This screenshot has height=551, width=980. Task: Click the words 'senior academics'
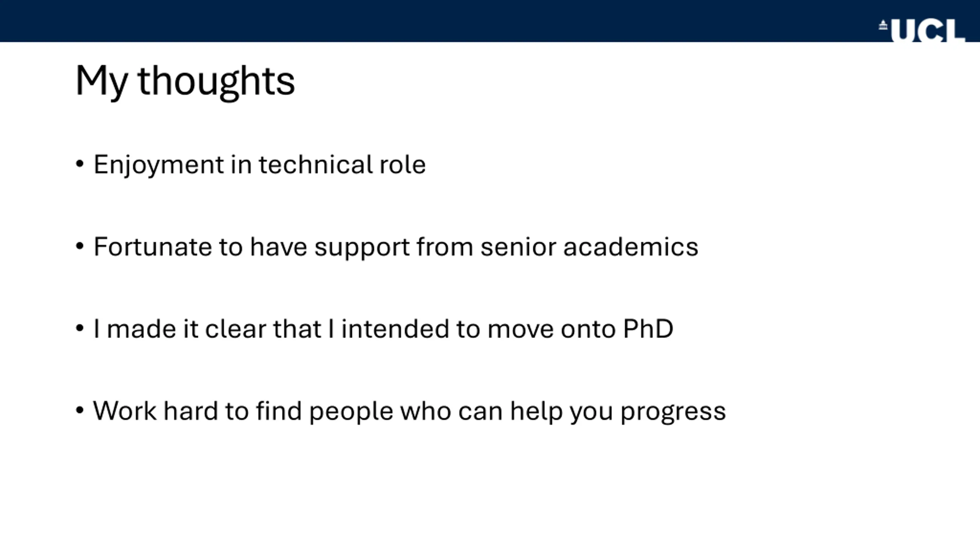590,247
